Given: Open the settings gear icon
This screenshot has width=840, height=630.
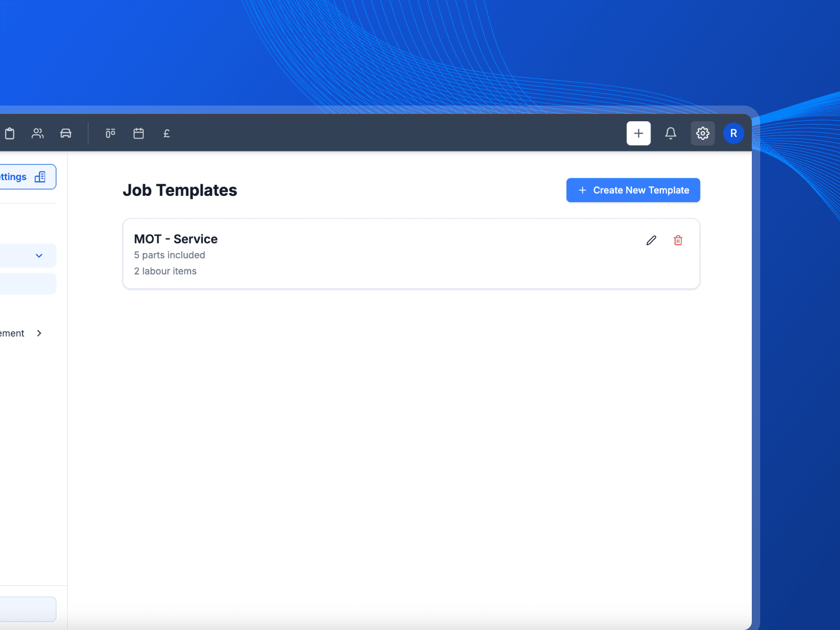Looking at the screenshot, I should [x=702, y=133].
